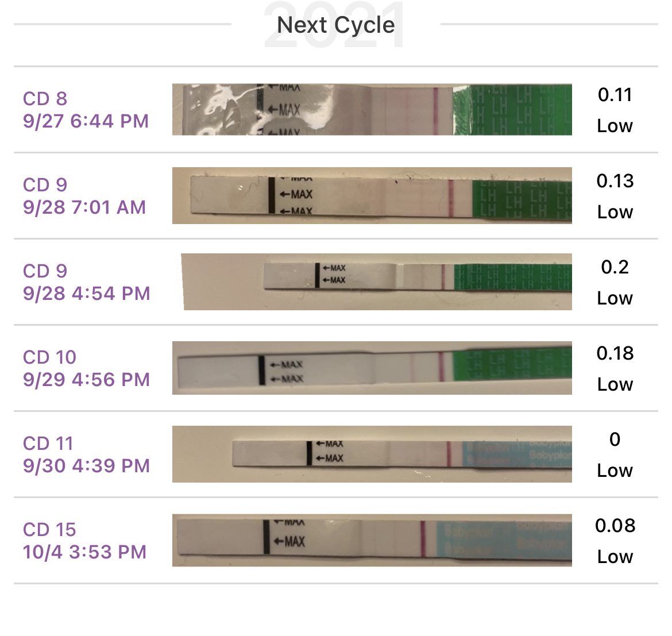Click the Low result under 0.08
This screenshot has width=672, height=636.
coord(615,557)
